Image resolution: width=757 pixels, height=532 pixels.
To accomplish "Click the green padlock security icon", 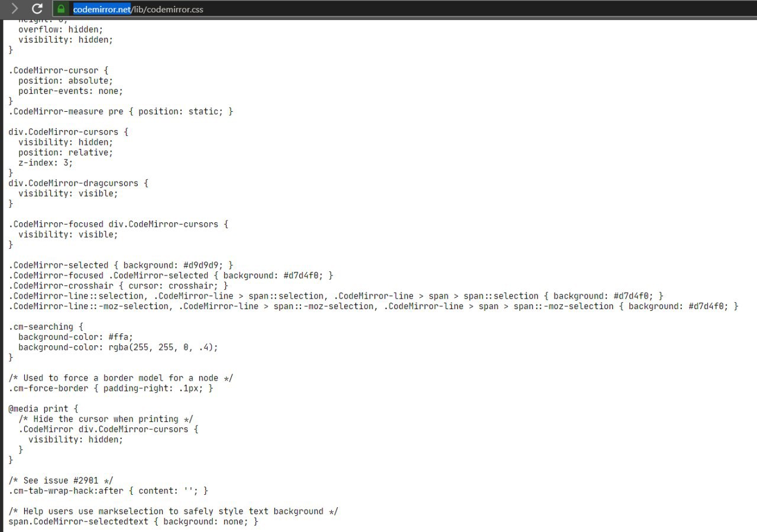I will 60,9.
